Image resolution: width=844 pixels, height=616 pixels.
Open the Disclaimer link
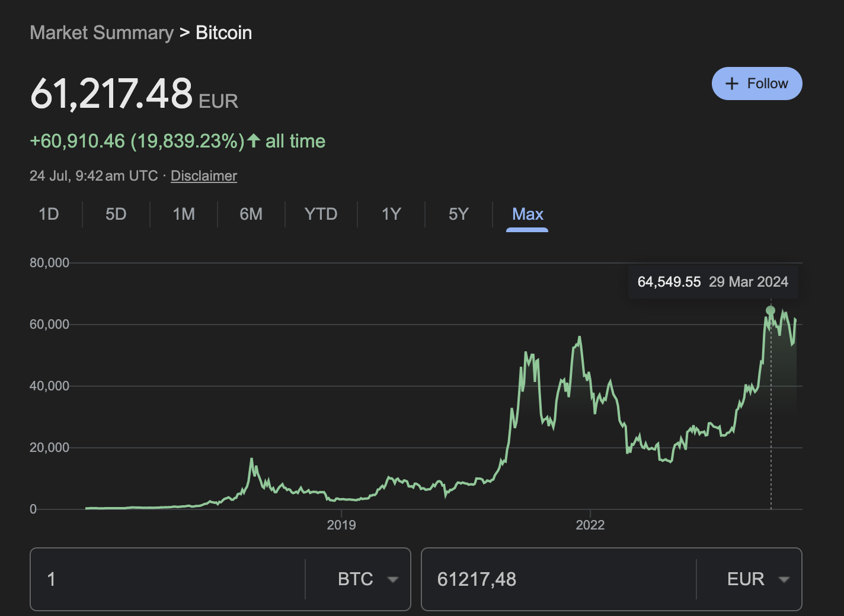click(204, 176)
